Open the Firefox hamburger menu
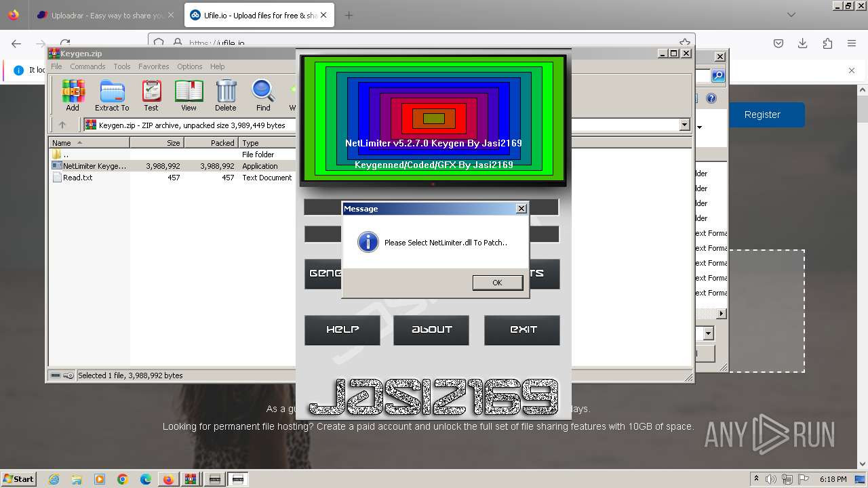Viewport: 868px width, 488px height. 852,43
